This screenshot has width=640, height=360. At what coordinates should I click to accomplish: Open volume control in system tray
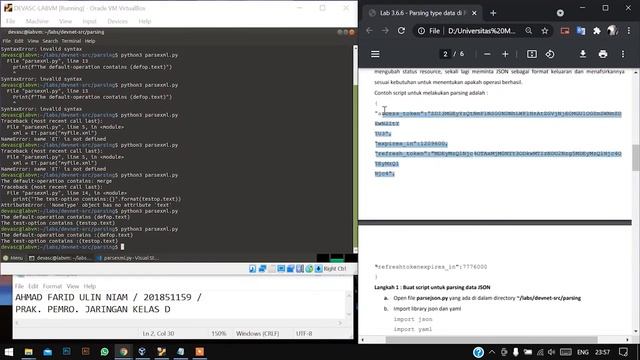click(551, 352)
